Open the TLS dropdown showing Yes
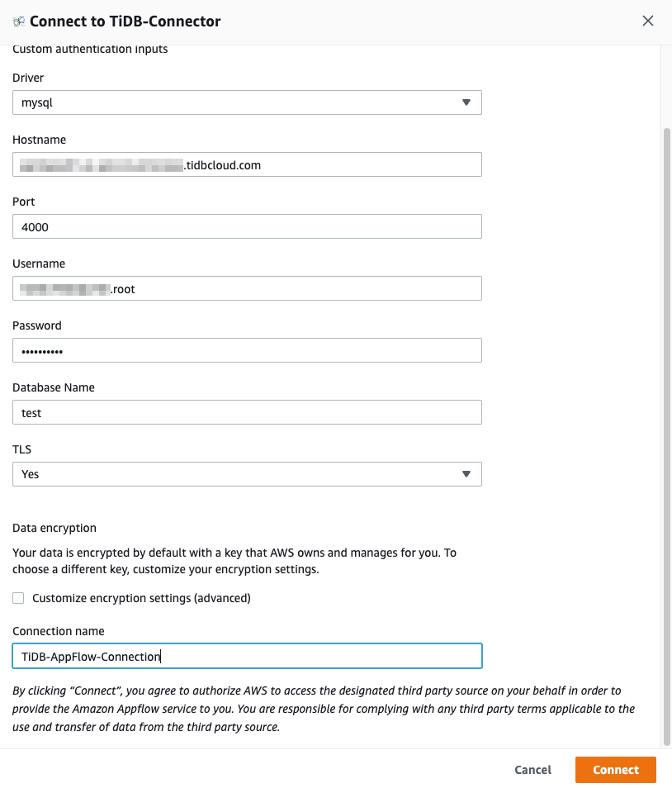 (248, 474)
